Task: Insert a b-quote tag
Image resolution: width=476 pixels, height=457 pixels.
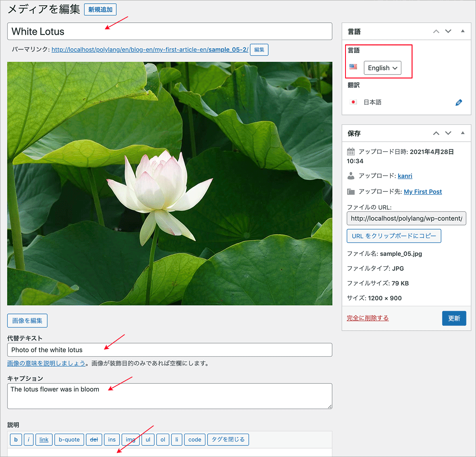Action: coord(69,440)
